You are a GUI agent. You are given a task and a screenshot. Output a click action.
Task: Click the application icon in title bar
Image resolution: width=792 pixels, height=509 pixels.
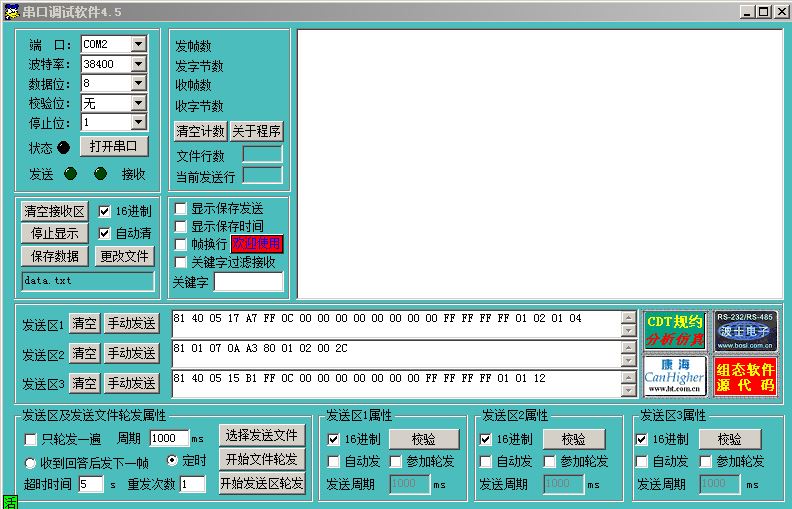tap(11, 11)
